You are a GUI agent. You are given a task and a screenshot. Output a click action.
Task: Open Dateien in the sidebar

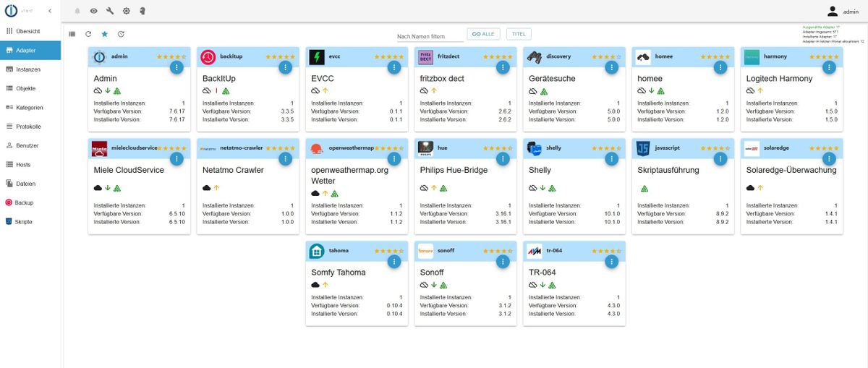(x=30, y=184)
